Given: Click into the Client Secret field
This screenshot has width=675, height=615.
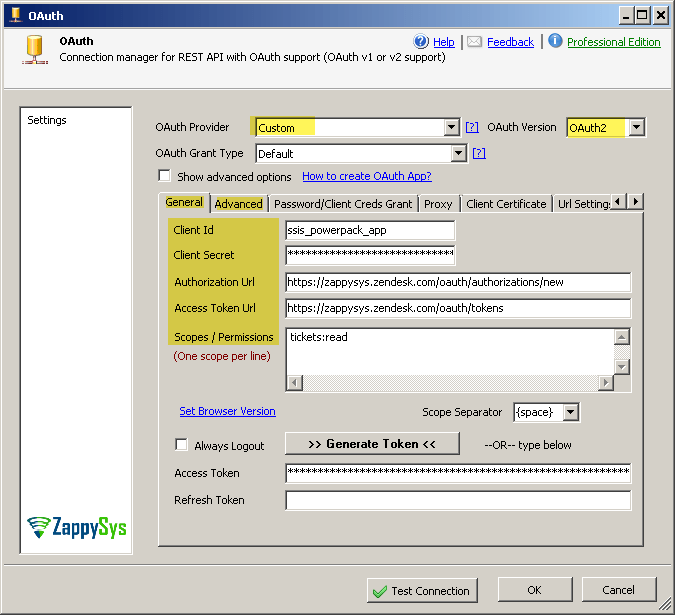Looking at the screenshot, I should click(370, 255).
